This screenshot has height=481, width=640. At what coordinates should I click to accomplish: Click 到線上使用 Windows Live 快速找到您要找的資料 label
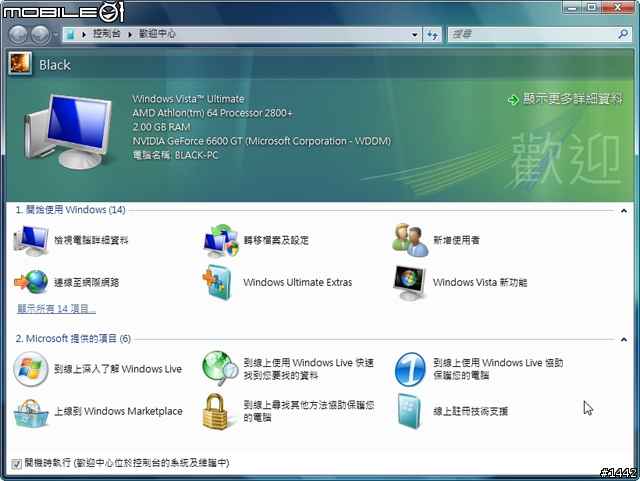[x=309, y=369]
